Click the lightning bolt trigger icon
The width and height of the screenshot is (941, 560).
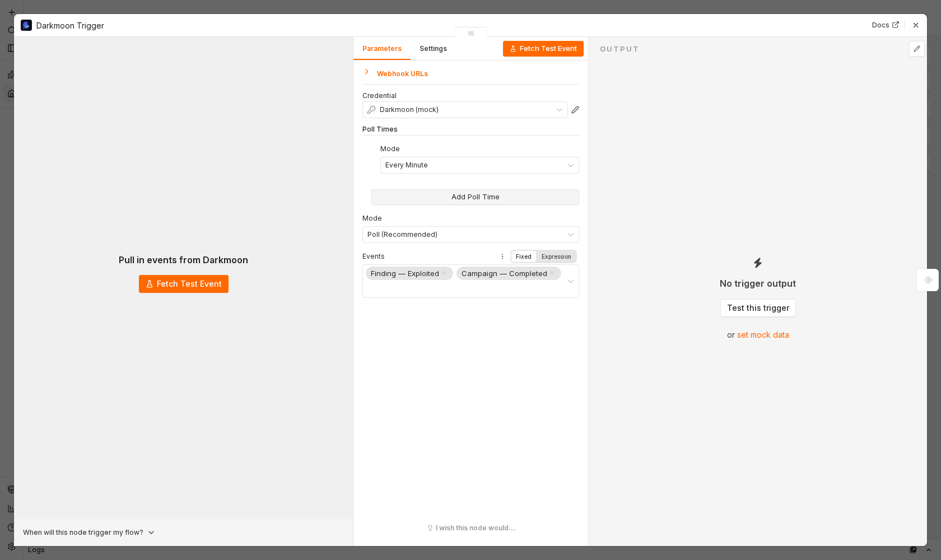tap(758, 263)
